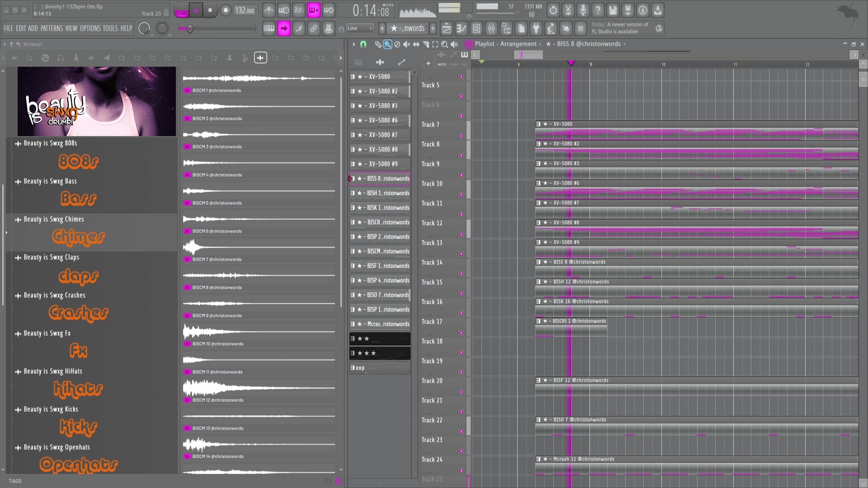The width and height of the screenshot is (868, 488).
Task: Save the project with the floppy icon
Action: (613, 10)
